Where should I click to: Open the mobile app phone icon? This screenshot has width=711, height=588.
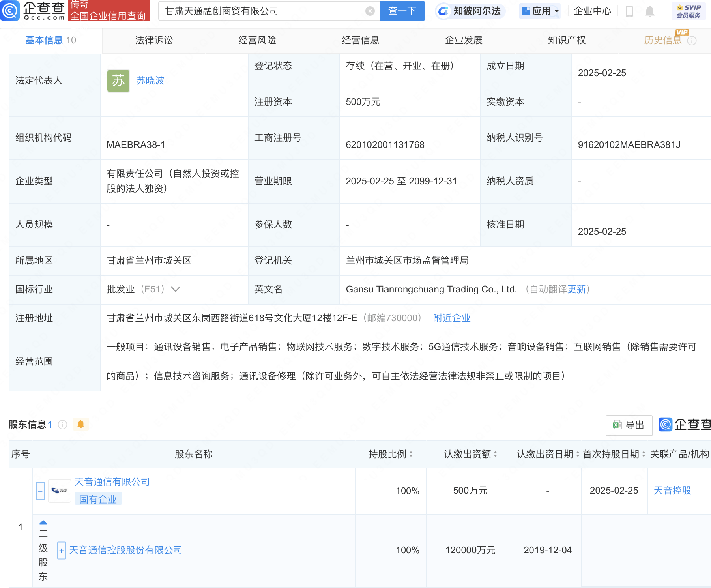click(629, 11)
